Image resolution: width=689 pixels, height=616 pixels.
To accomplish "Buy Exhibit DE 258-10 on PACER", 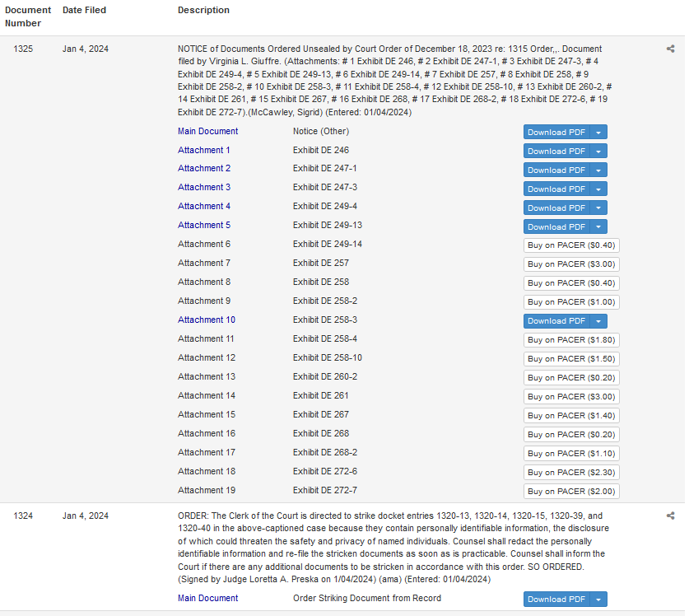I will tap(571, 359).
